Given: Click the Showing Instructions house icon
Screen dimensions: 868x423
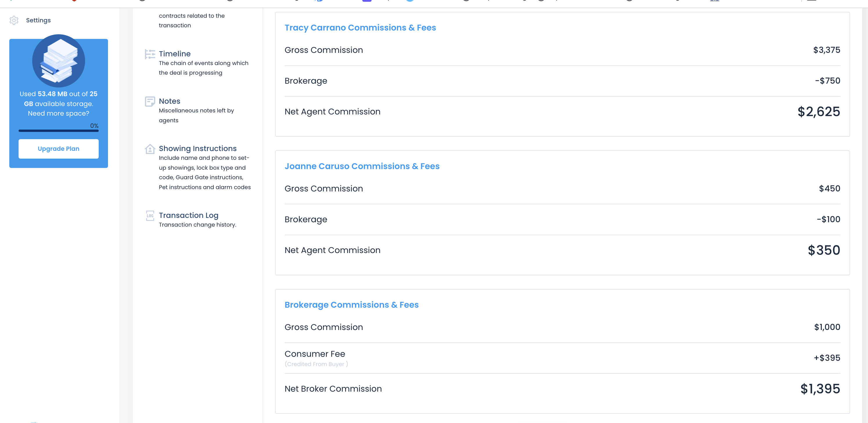Looking at the screenshot, I should pos(150,149).
